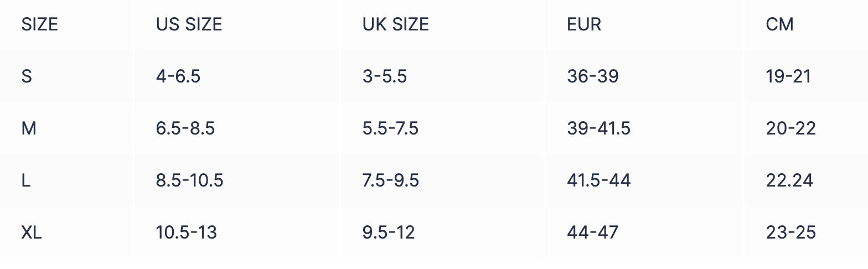Click EUR cell 44-47
Screen dimensions: 868x269
[592, 232]
